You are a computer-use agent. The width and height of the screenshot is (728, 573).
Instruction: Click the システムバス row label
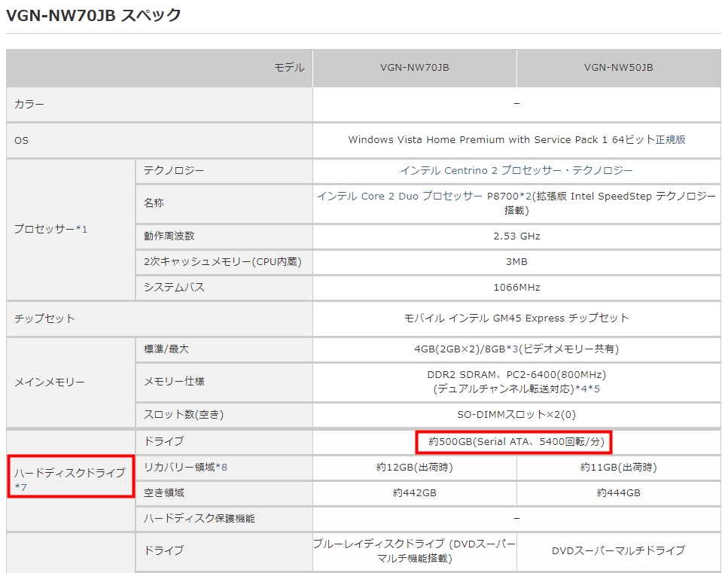tap(224, 288)
